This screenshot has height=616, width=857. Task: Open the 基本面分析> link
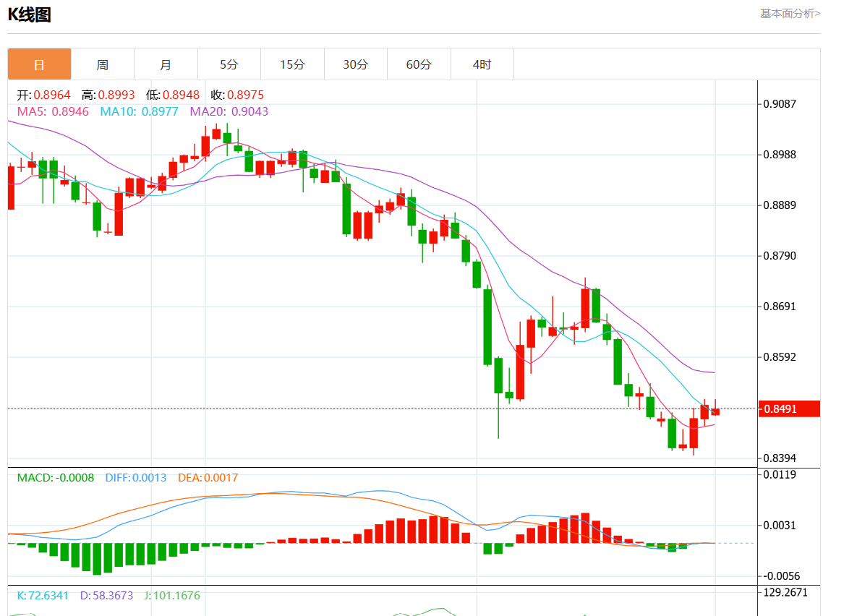(x=790, y=14)
